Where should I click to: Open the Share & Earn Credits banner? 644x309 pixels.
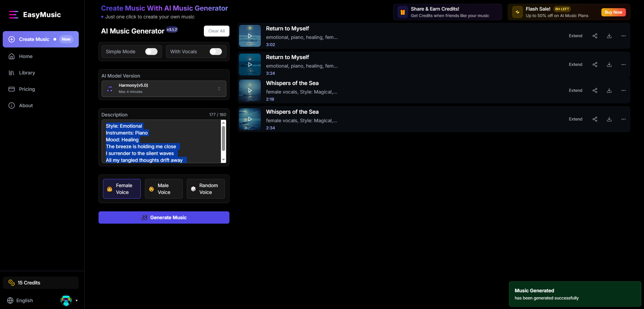(447, 12)
